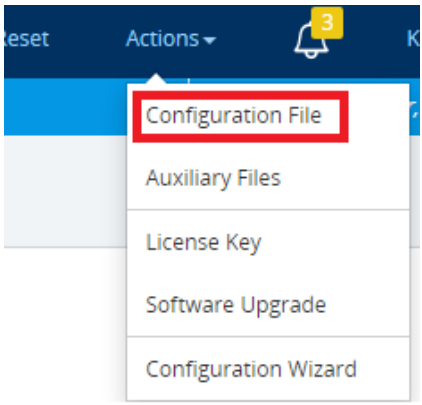Click the partially visible K item top right
The width and height of the screenshot is (422, 405).
click(x=413, y=39)
